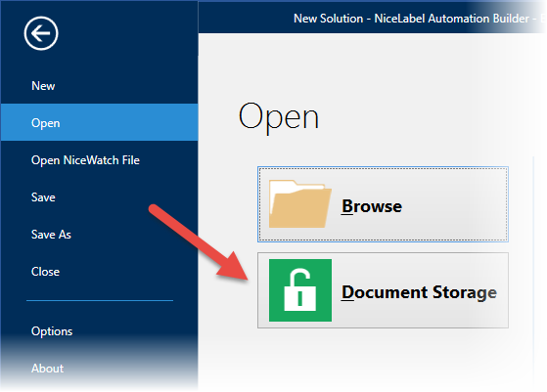Image resolution: width=547 pixels, height=392 pixels.
Task: Click the folder icon in Browse
Action: pos(300,204)
